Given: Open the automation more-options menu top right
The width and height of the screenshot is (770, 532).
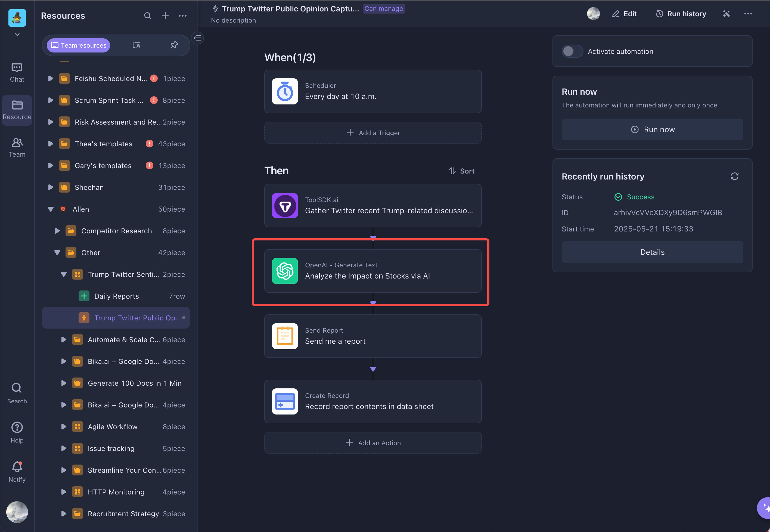Looking at the screenshot, I should coord(748,14).
